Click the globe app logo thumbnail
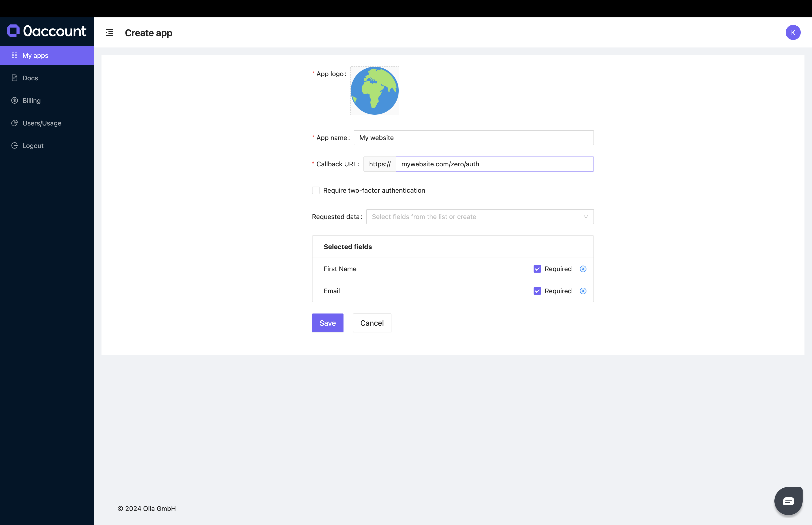The image size is (812, 525). click(374, 91)
